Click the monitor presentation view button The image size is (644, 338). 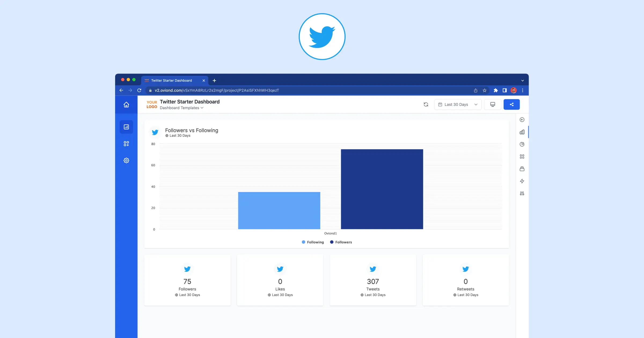click(493, 104)
